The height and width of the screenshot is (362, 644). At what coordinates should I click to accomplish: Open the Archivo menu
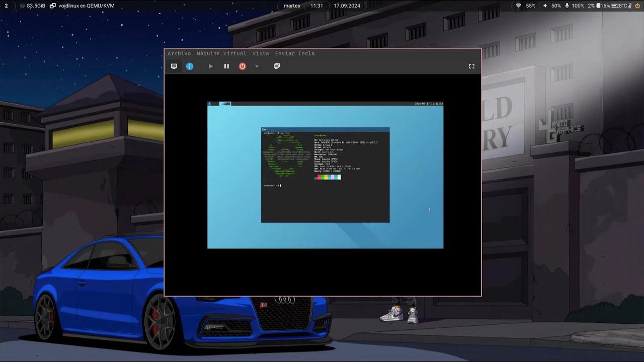(179, 53)
